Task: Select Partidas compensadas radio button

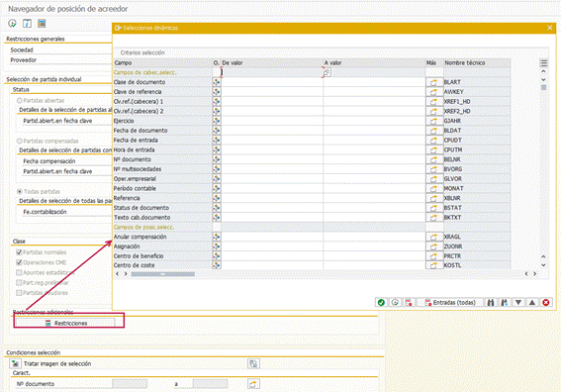Action: (20, 141)
